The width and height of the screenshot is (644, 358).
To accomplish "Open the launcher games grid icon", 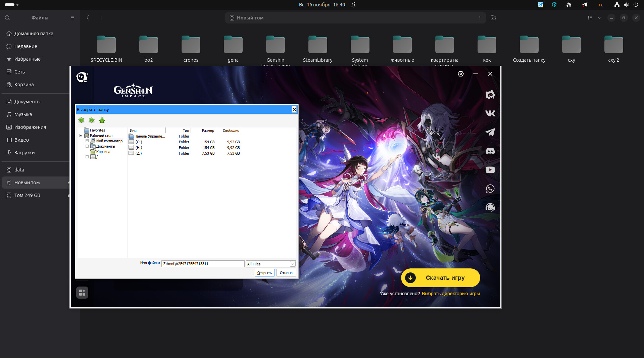I will [x=82, y=293].
